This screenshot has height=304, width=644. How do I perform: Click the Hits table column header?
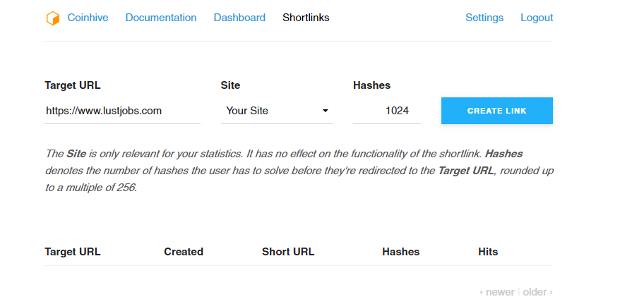pos(488,252)
